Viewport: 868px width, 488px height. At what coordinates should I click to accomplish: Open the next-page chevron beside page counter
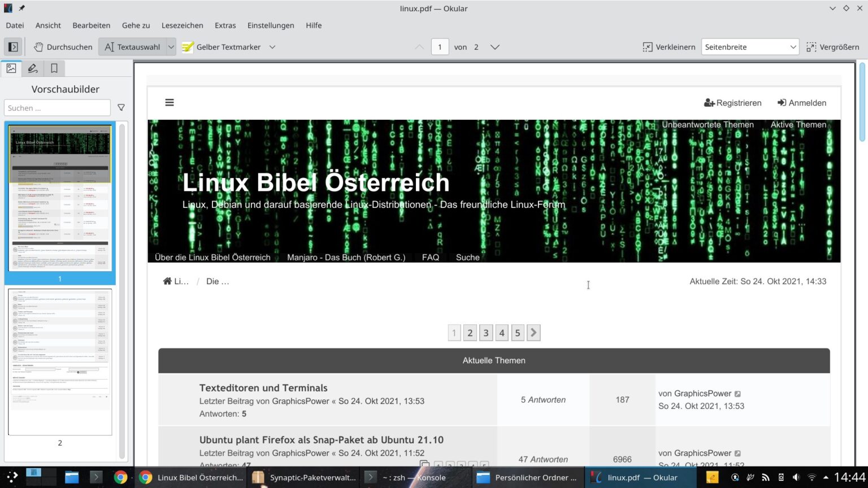(494, 47)
